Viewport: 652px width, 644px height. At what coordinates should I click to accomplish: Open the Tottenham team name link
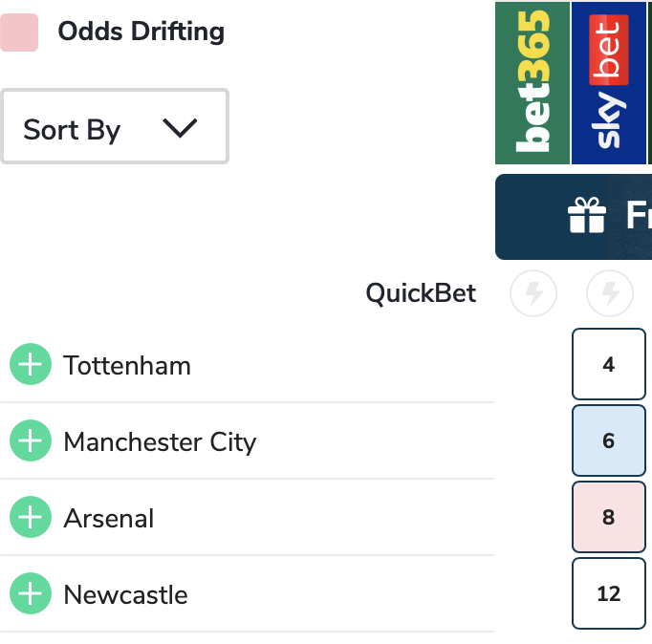click(127, 365)
